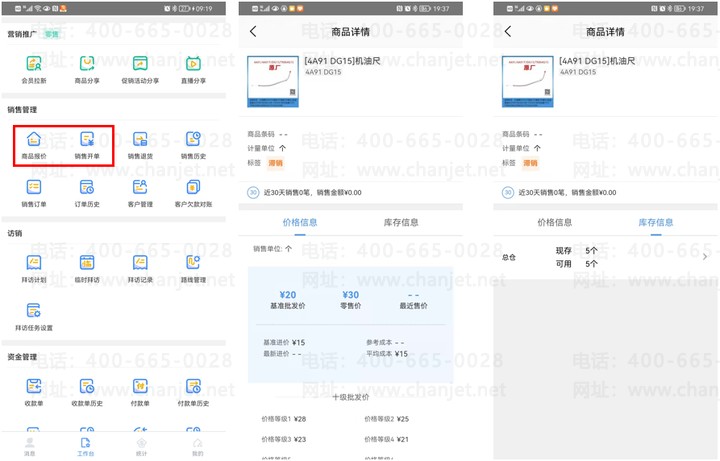This screenshot has height=461, width=720.
Task: Tap the 拜访计划 icon
Action: click(34, 262)
